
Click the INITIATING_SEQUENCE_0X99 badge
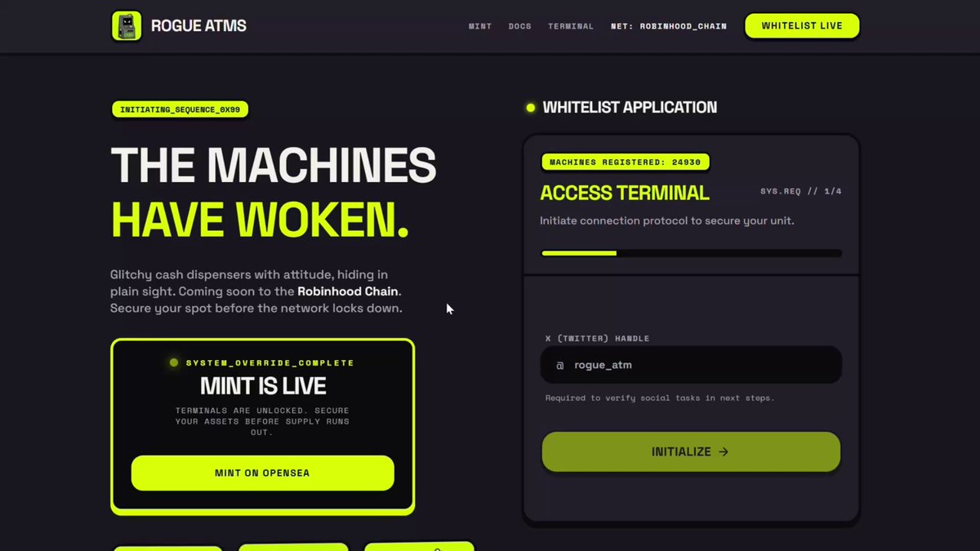coord(180,109)
